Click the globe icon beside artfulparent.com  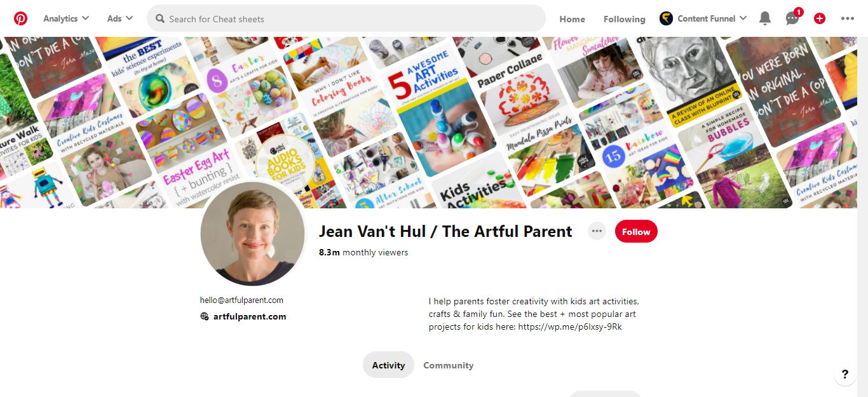coord(205,316)
